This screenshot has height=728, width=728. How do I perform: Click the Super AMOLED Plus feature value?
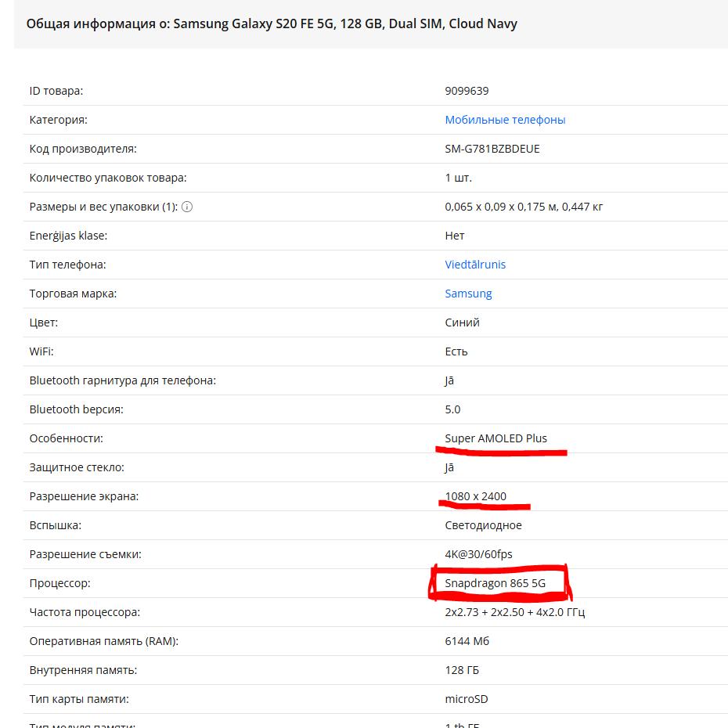pyautogui.click(x=496, y=438)
